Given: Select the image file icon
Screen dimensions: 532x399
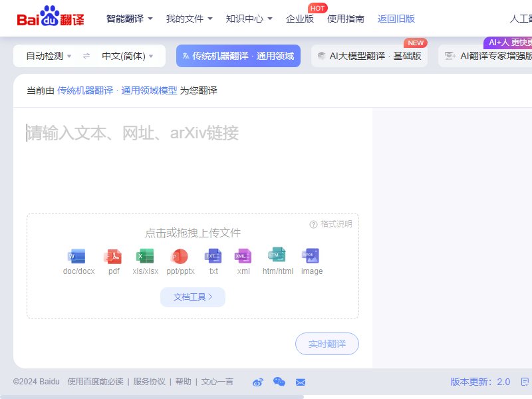Looking at the screenshot, I should point(311,257).
